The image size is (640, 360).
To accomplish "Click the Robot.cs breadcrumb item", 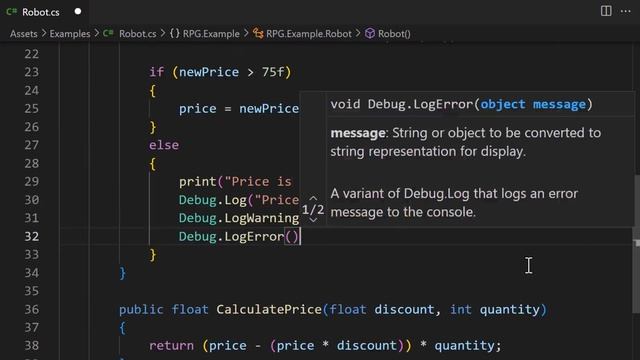I will pos(138,33).
